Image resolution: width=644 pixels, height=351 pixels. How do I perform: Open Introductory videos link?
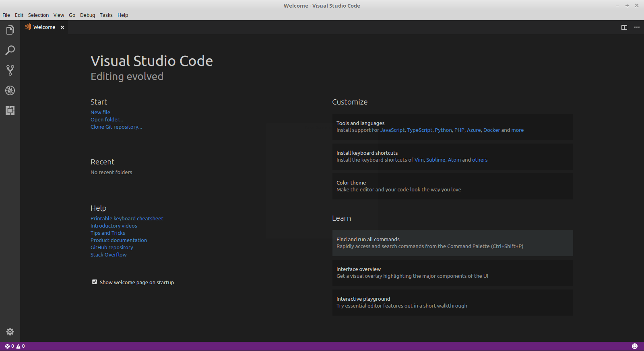click(114, 226)
